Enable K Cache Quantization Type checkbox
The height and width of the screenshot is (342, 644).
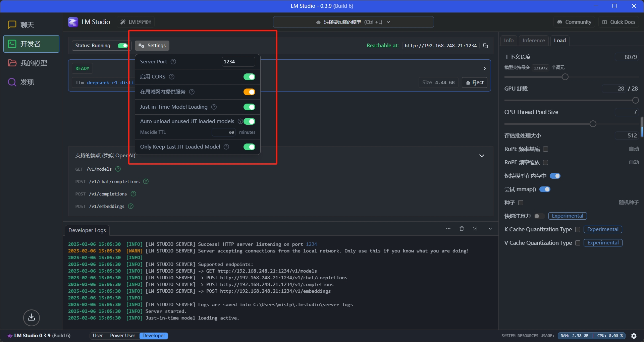click(578, 229)
